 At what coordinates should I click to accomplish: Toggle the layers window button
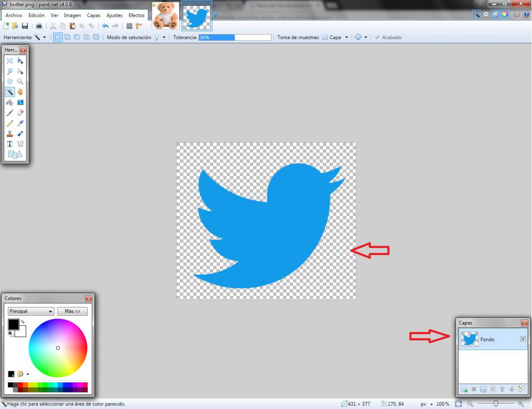pos(495,14)
